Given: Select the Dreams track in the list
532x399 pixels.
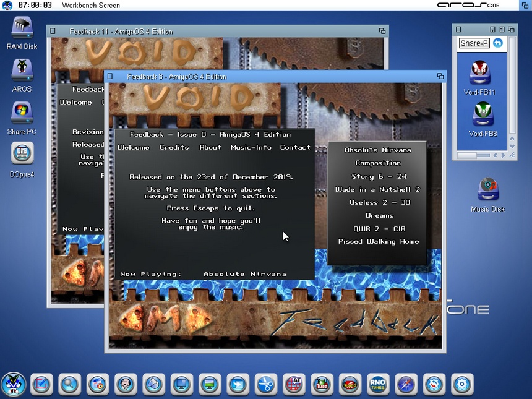Looking at the screenshot, I should click(x=379, y=215).
